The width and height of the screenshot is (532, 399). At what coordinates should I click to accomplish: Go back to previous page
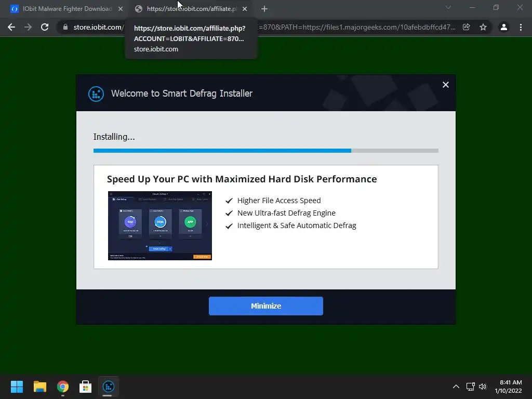(x=11, y=27)
